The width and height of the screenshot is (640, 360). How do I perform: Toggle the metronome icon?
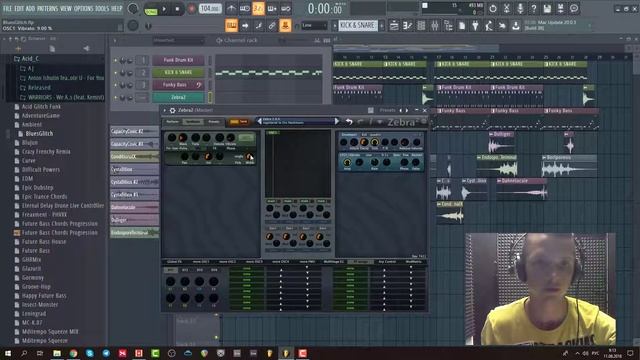(x=231, y=9)
